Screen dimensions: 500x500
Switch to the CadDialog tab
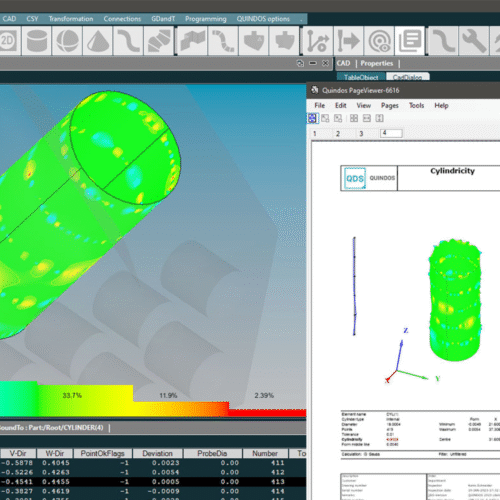click(407, 77)
